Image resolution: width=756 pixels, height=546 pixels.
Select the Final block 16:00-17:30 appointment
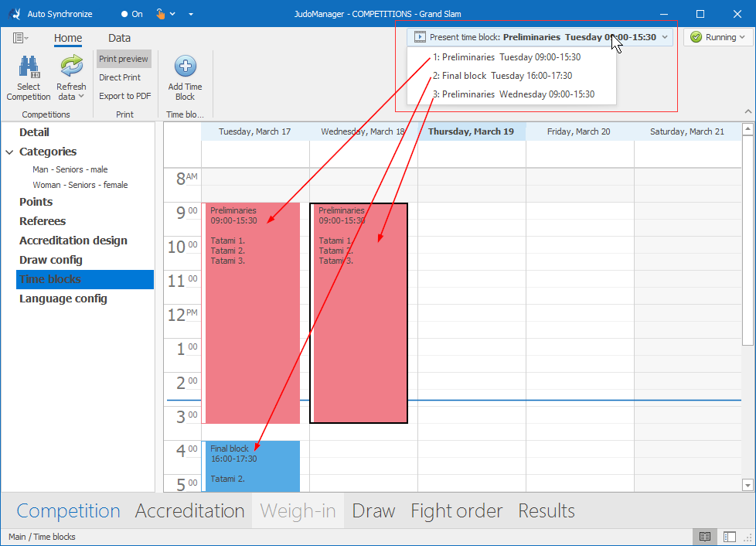click(x=250, y=466)
